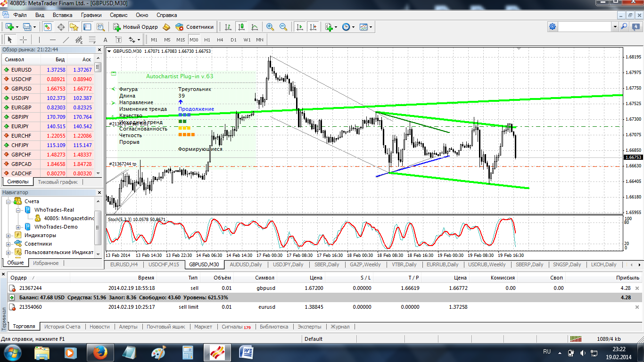
Task: Select the crosshair tool
Action: tap(23, 40)
